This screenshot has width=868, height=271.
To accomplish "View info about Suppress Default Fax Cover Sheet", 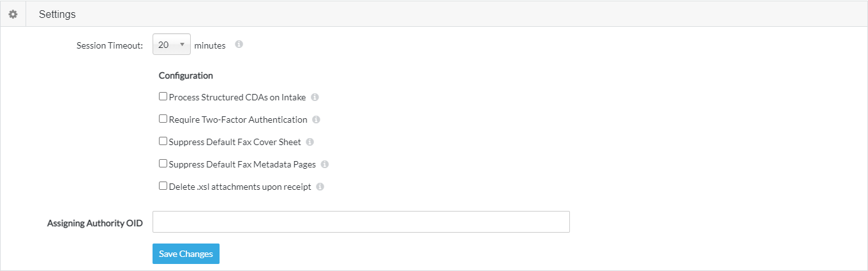I will click(x=310, y=142).
